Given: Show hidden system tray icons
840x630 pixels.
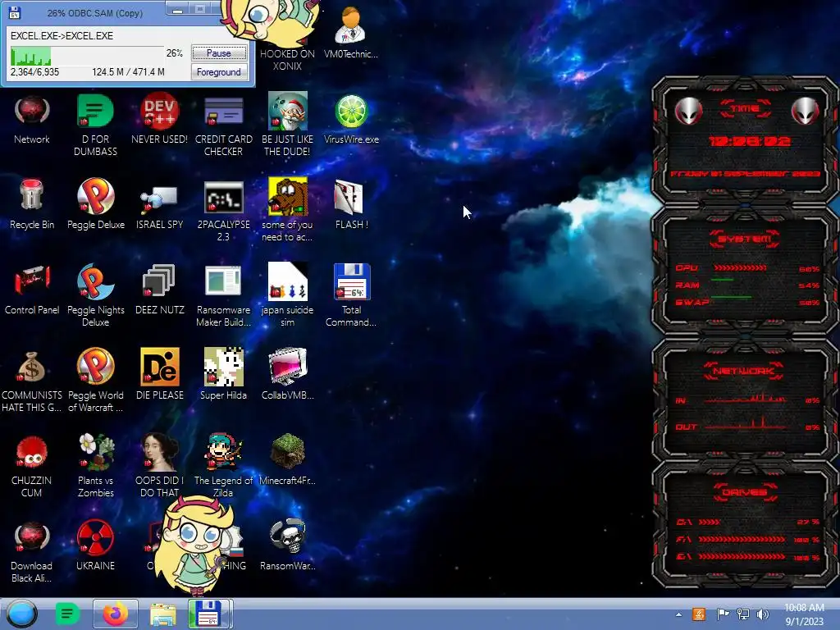Looking at the screenshot, I should pyautogui.click(x=678, y=614).
